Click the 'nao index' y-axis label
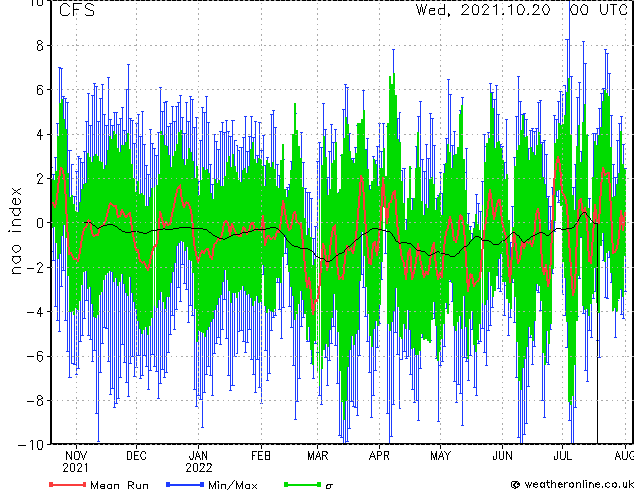The width and height of the screenshot is (634, 490). (x=15, y=231)
